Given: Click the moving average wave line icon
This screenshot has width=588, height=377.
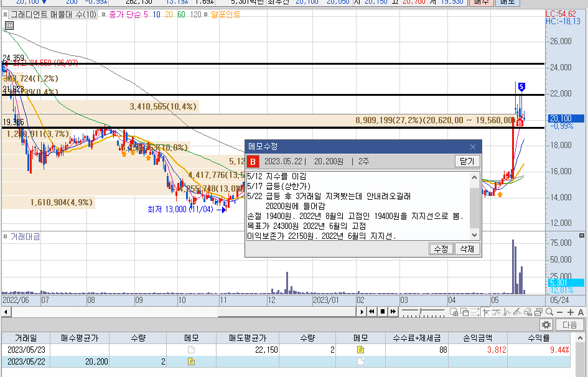Looking at the screenshot, I should click(497, 312).
